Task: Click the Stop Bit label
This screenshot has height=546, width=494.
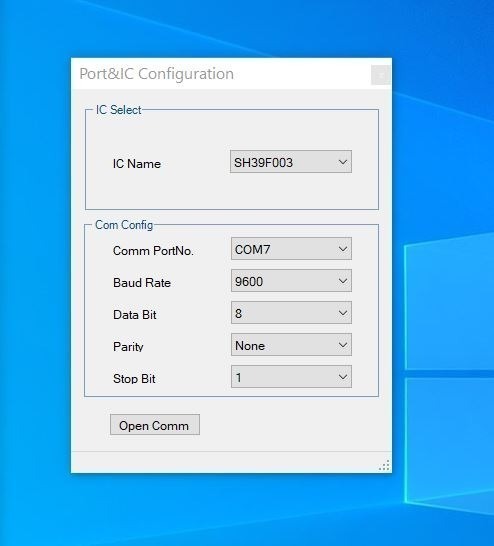Action: coord(134,379)
